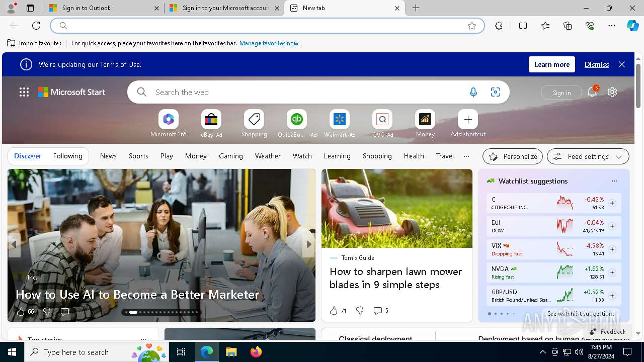Expand the Feed settings dropdown
Image resolution: width=644 pixels, height=362 pixels.
point(588,156)
